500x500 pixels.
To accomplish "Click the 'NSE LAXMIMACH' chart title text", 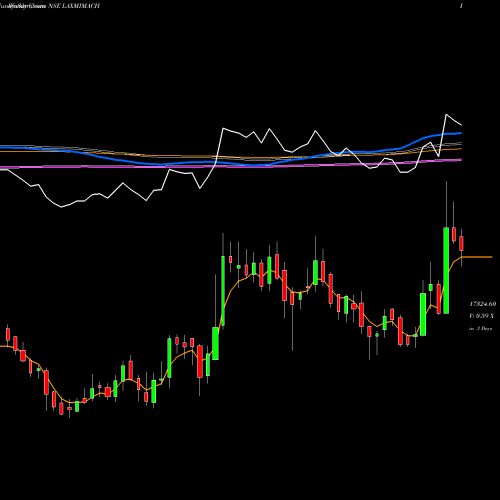I will (74, 6).
